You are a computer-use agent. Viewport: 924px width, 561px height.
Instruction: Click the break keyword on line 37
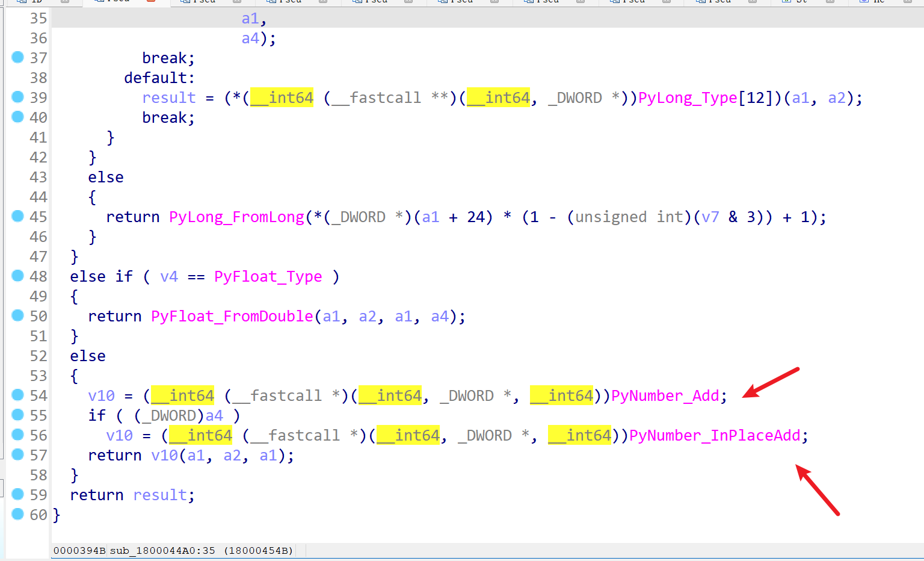point(164,58)
